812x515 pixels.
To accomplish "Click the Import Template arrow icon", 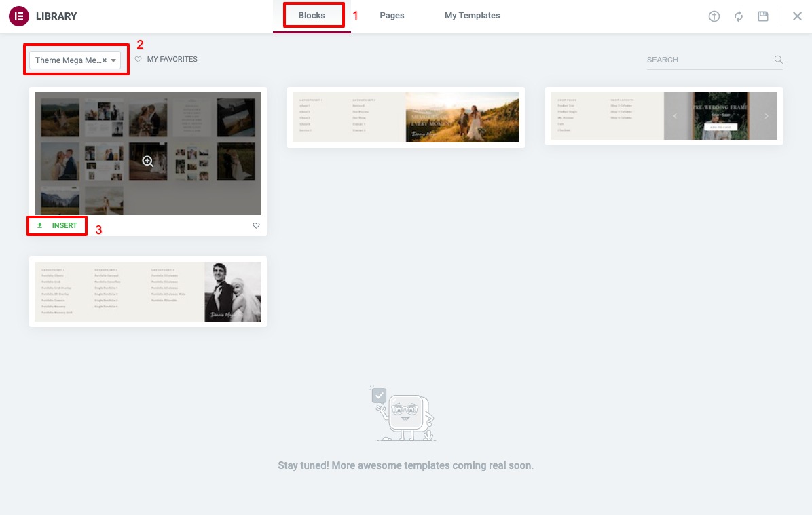I will pyautogui.click(x=714, y=16).
